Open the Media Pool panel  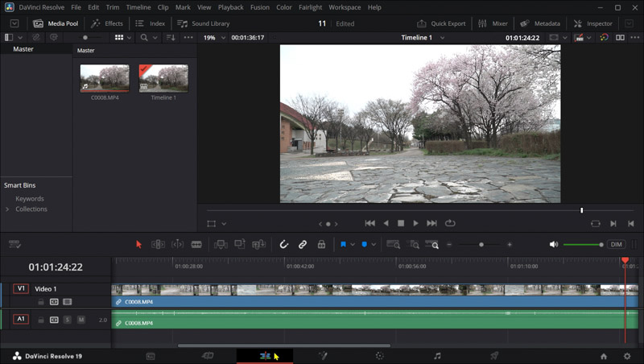point(56,23)
